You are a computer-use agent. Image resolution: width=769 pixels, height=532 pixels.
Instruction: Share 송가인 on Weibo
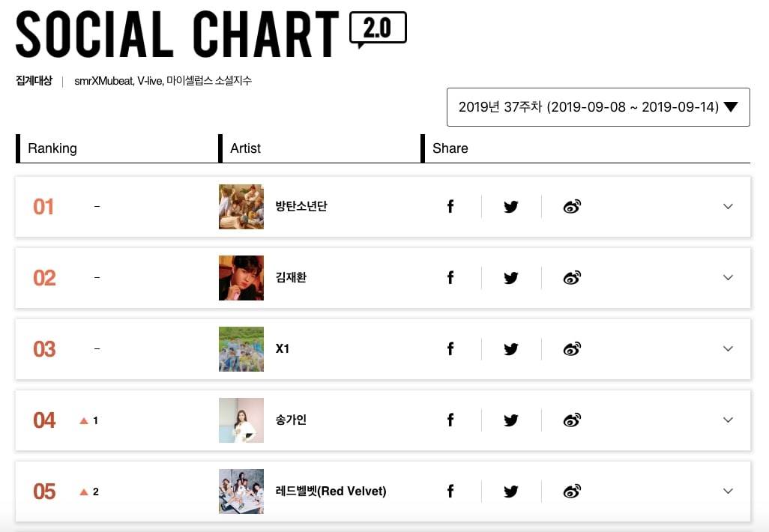tap(572, 420)
